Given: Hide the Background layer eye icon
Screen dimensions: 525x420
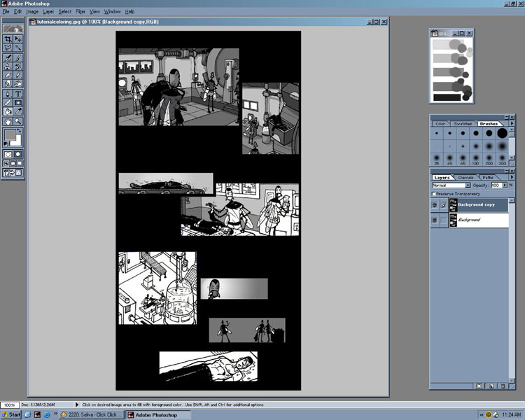Looking at the screenshot, I should click(x=435, y=220).
